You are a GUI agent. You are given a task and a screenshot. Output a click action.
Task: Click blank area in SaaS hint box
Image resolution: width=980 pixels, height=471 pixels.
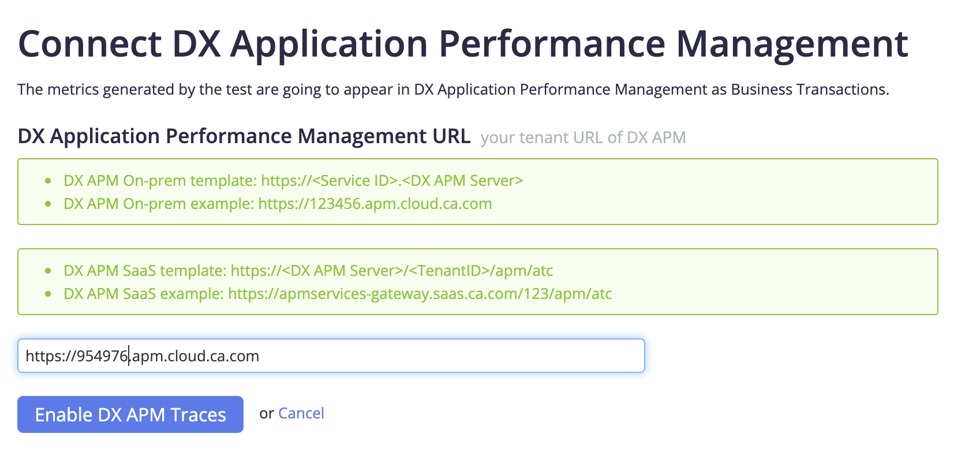pyautogui.click(x=773, y=282)
